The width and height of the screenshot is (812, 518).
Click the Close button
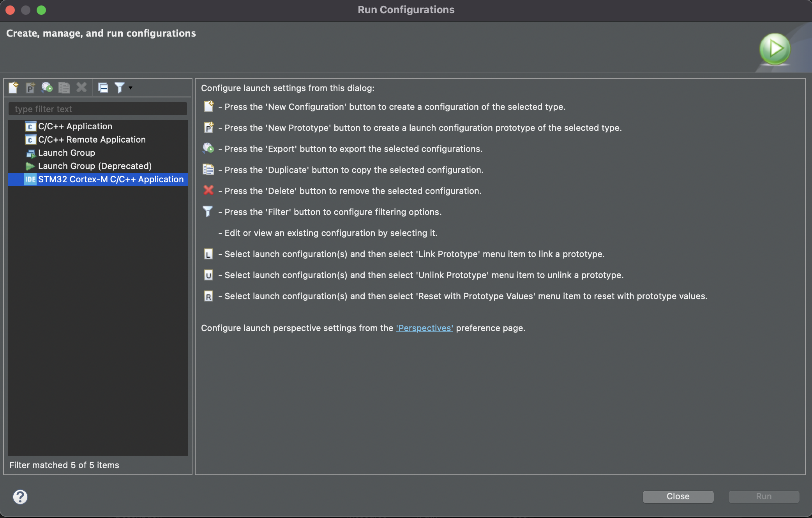[678, 497]
